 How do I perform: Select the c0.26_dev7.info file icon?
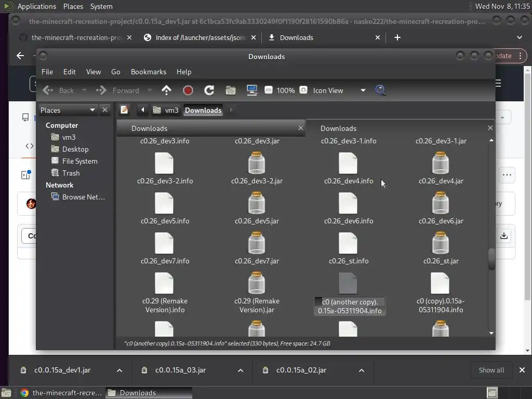(x=164, y=243)
